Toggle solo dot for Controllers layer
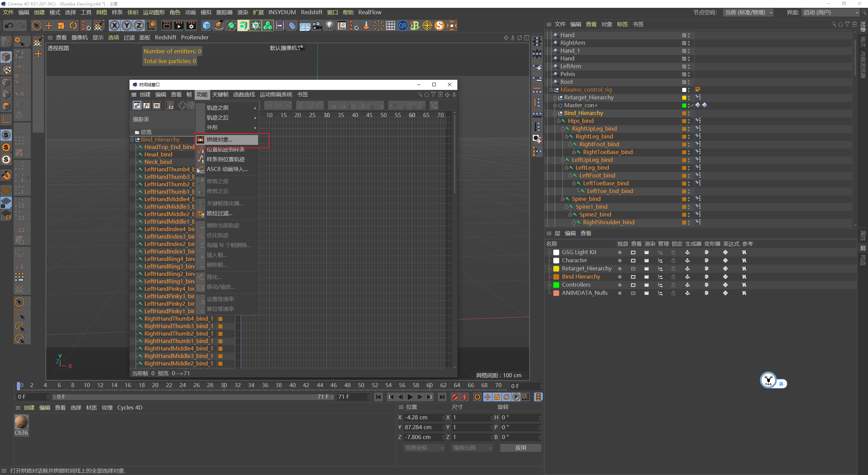The width and height of the screenshot is (868, 475). click(620, 285)
